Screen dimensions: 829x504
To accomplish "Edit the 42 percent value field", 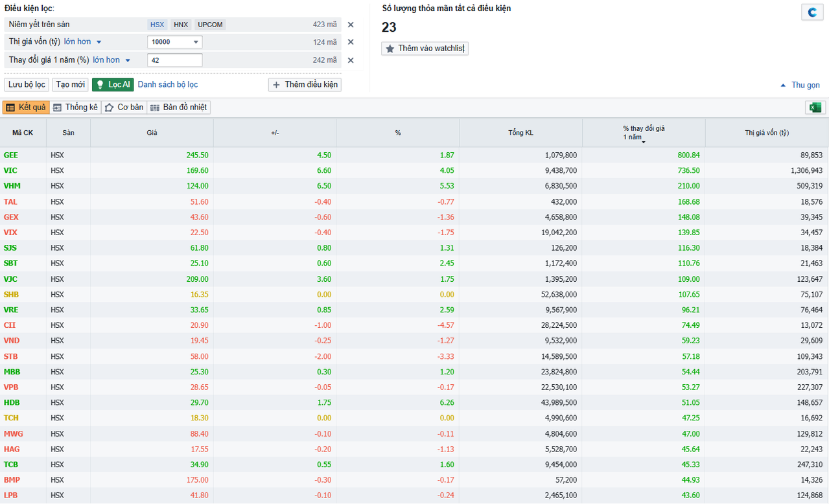I will (x=175, y=60).
